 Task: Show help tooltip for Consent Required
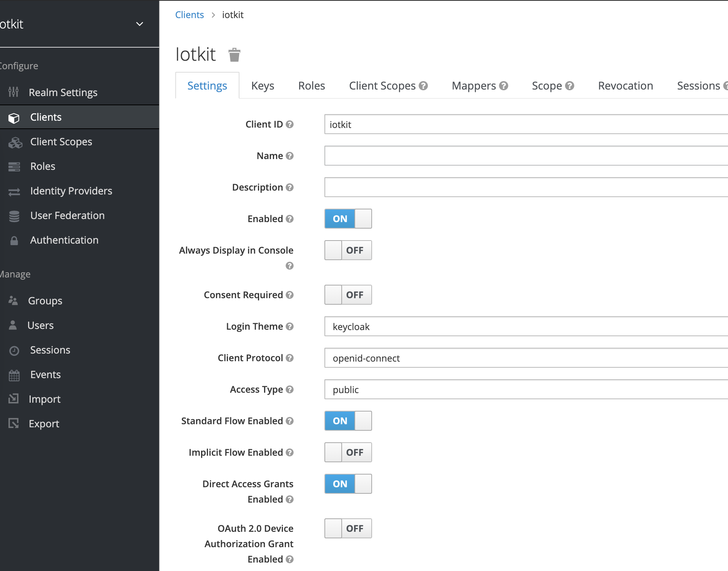[290, 295]
